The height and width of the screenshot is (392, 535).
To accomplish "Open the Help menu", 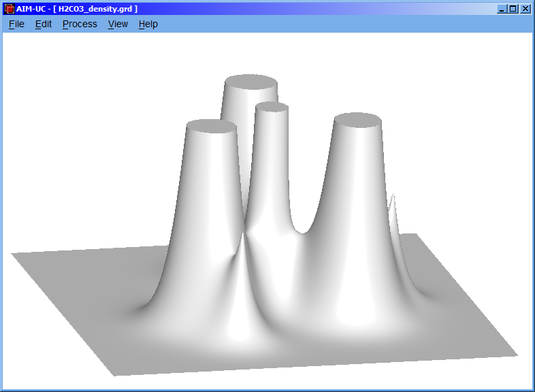I will (148, 24).
